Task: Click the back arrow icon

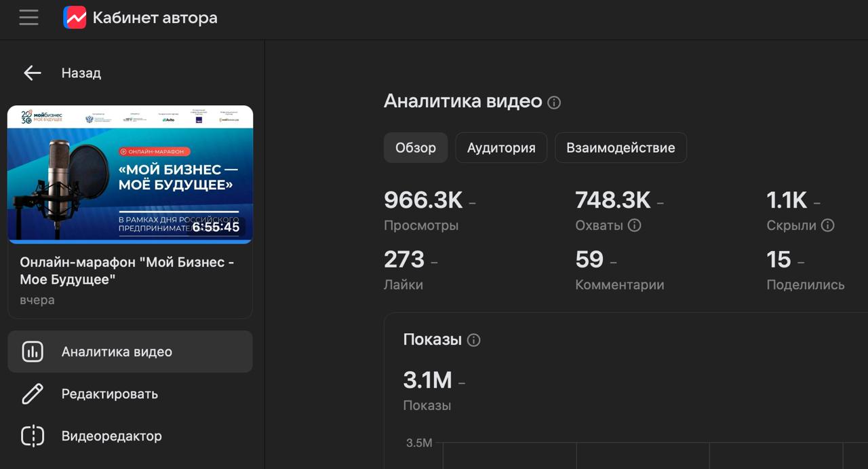Action: pyautogui.click(x=33, y=73)
